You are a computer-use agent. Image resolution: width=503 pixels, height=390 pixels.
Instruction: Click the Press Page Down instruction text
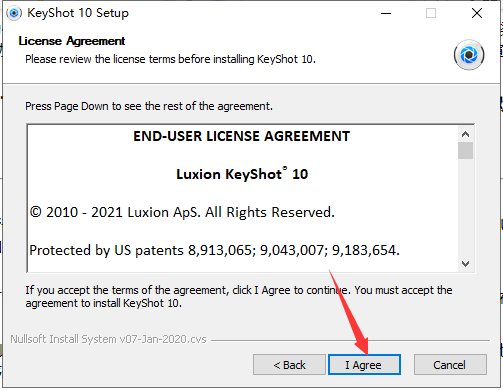(149, 106)
